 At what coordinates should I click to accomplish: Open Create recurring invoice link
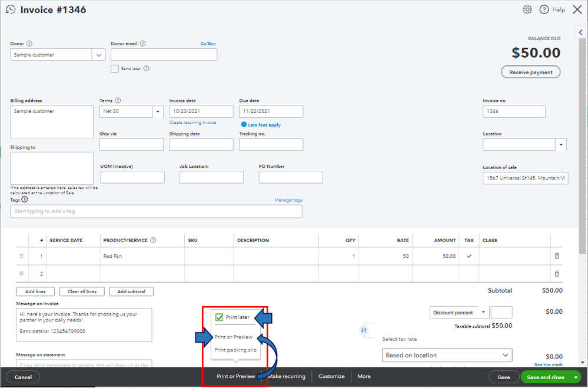coord(192,122)
